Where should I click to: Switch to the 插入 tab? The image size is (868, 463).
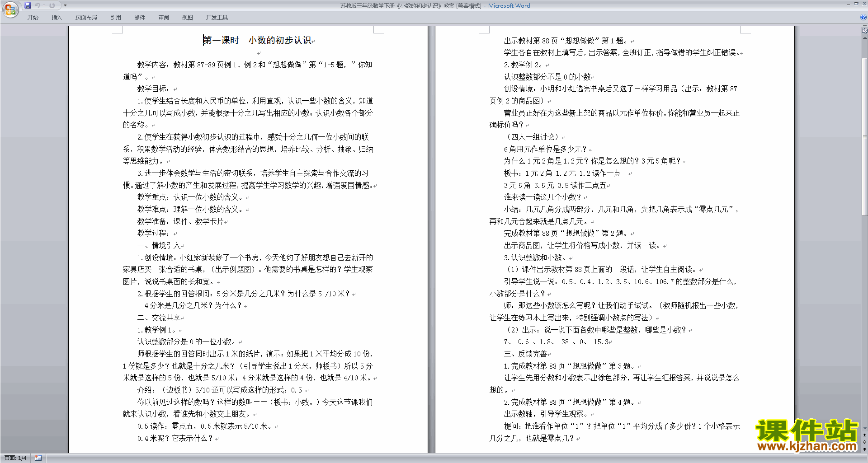pyautogui.click(x=57, y=18)
